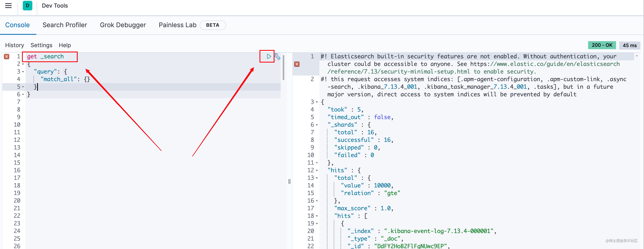
Task: Fold the hits object at response line 12
Action: 317,170
